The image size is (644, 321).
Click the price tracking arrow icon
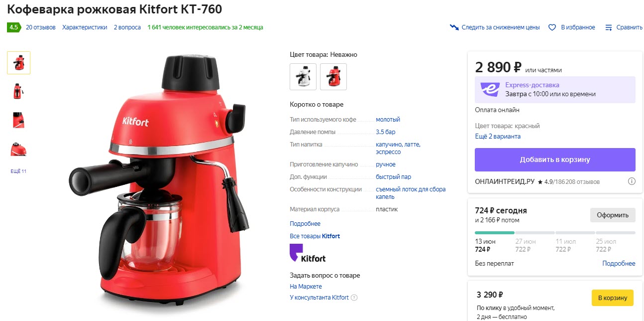[x=454, y=27]
